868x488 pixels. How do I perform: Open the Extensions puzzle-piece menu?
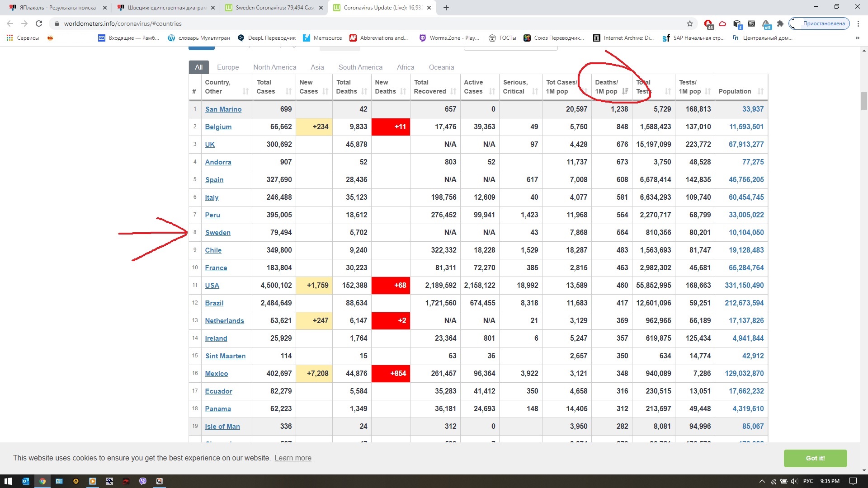tap(780, 23)
